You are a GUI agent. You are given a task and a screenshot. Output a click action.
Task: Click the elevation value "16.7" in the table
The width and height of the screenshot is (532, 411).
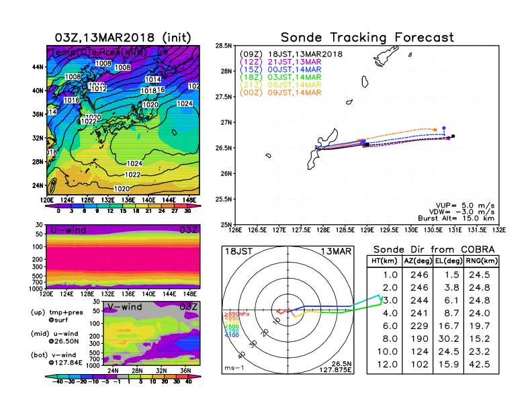coord(449,326)
